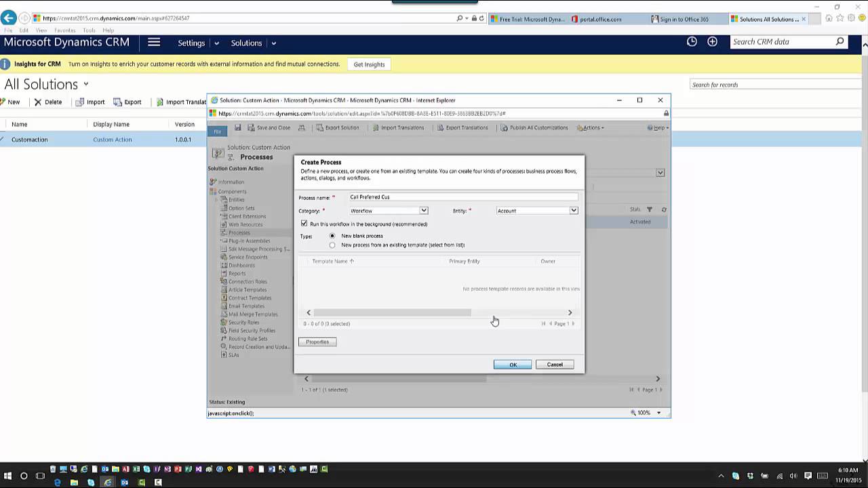The width and height of the screenshot is (868, 488).
Task: Switch to Sign in to Office 365 tab
Action: [684, 19]
